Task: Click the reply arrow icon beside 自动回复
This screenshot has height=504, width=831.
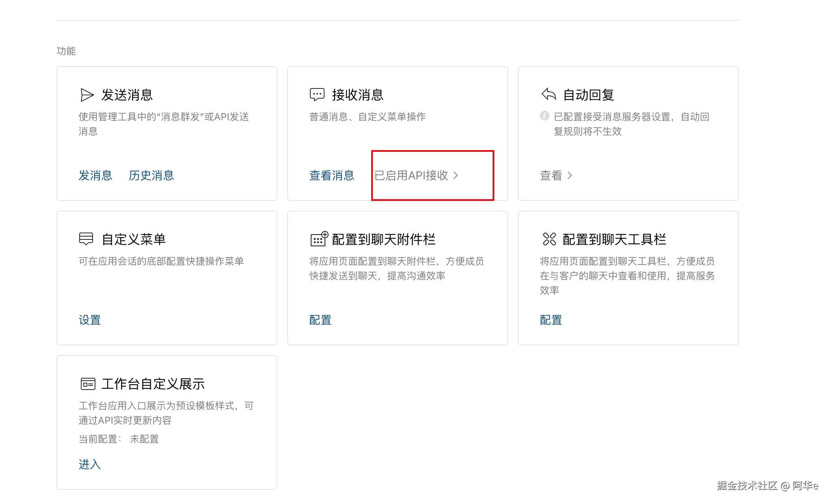Action: click(x=548, y=95)
